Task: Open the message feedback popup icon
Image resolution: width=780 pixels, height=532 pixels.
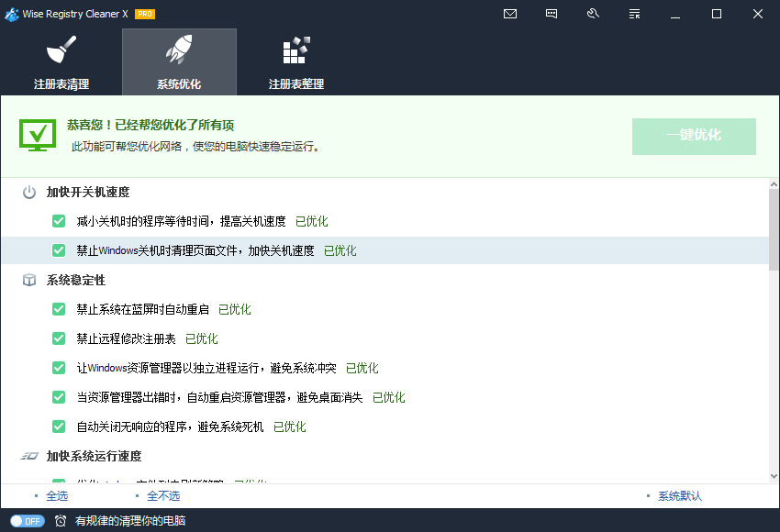Action: pos(552,14)
